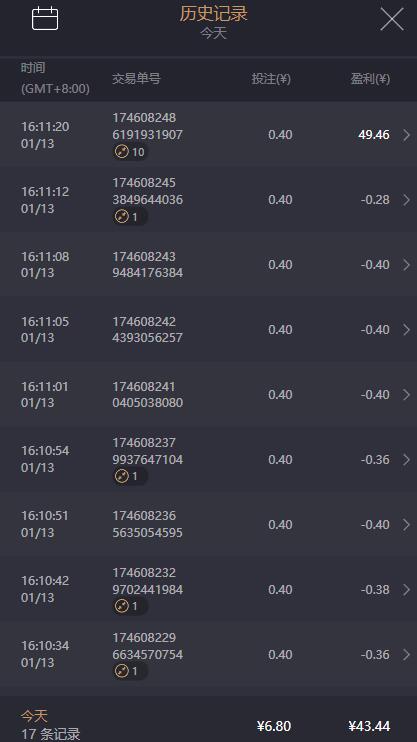Expand the 16:11:01 record chevron
Screen dimensions: 417x742
[x=407, y=395]
